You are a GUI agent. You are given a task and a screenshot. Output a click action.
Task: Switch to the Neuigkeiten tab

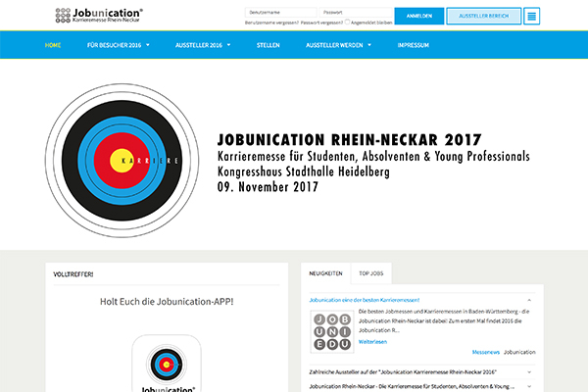click(x=325, y=273)
